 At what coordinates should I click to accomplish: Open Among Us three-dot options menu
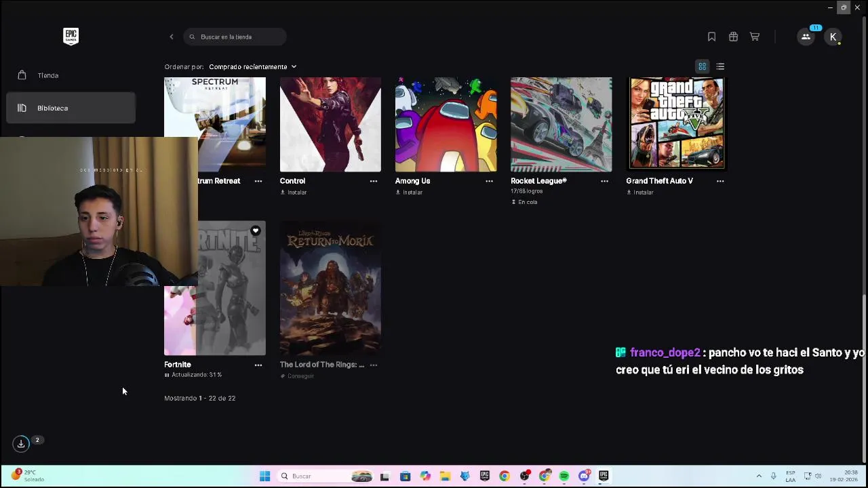tap(489, 181)
